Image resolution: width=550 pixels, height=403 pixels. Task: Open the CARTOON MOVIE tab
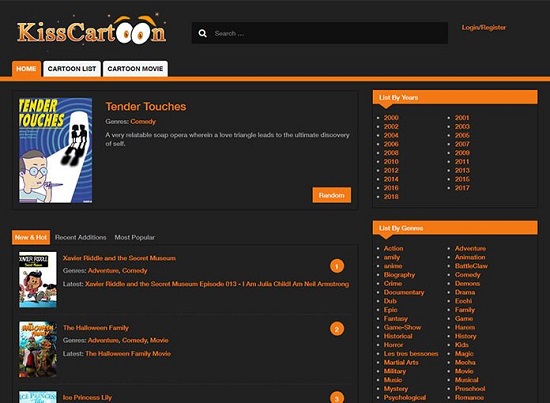pyautogui.click(x=135, y=69)
